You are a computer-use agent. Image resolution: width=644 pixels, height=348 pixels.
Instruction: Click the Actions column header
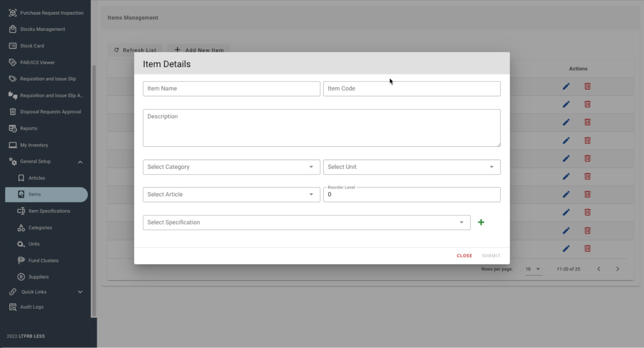578,69
